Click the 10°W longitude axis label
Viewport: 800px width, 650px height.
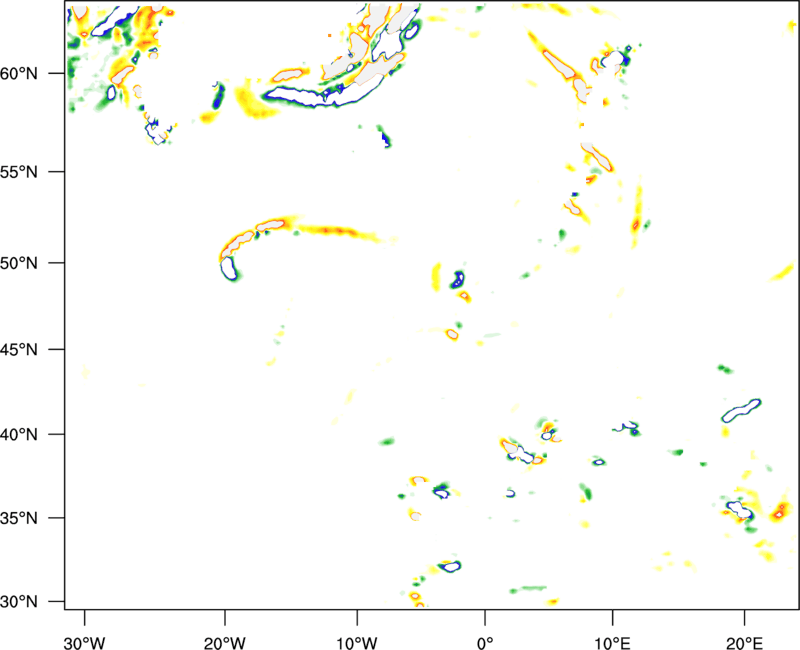357,643
